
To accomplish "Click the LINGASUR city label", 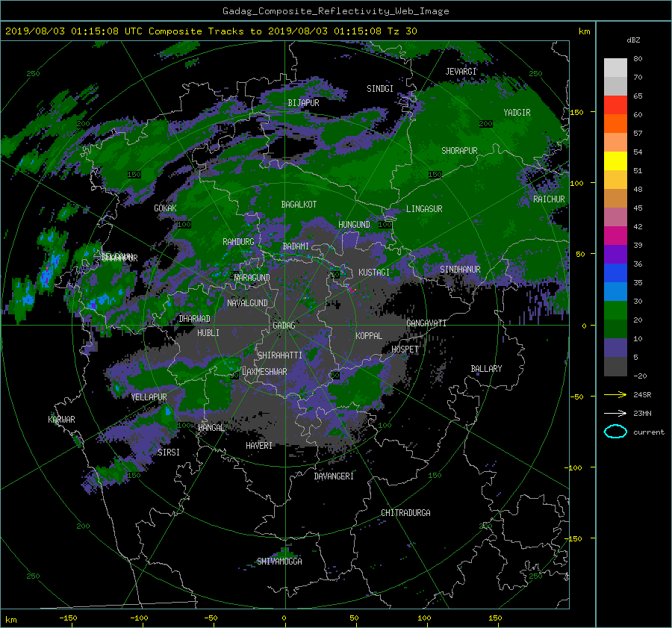I will click(x=424, y=209).
